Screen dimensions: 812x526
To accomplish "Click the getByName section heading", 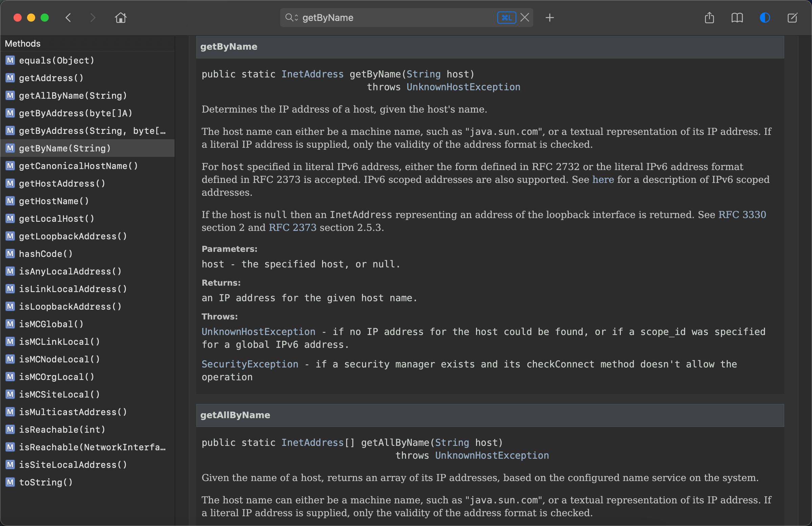I will 229,47.
